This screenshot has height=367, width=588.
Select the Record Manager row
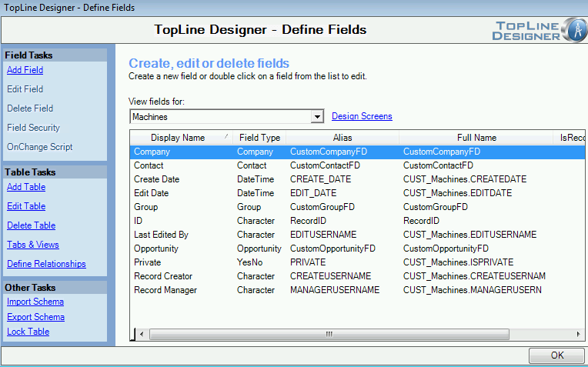point(357,290)
